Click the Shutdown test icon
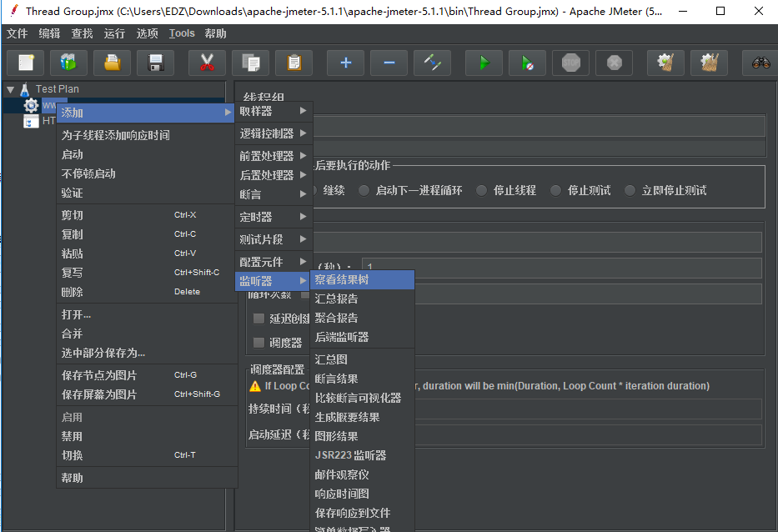778x532 pixels. [x=615, y=63]
